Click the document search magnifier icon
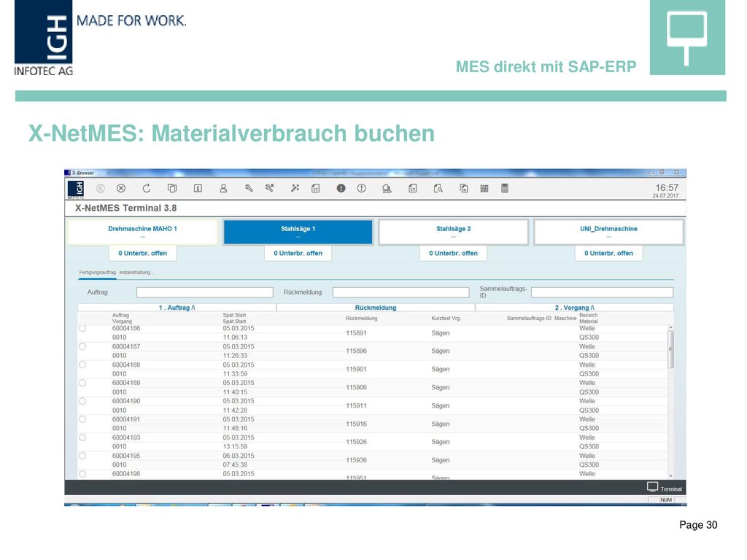 pyautogui.click(x=438, y=189)
